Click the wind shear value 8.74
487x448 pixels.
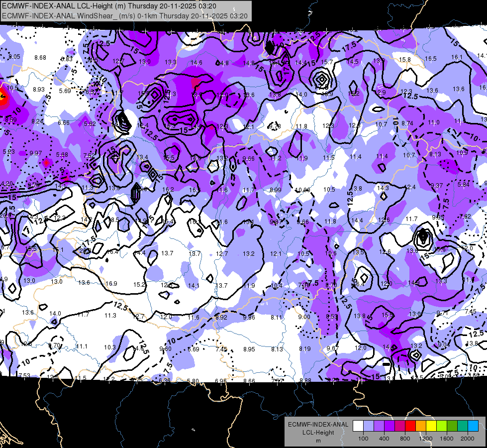pyautogui.click(x=407, y=123)
